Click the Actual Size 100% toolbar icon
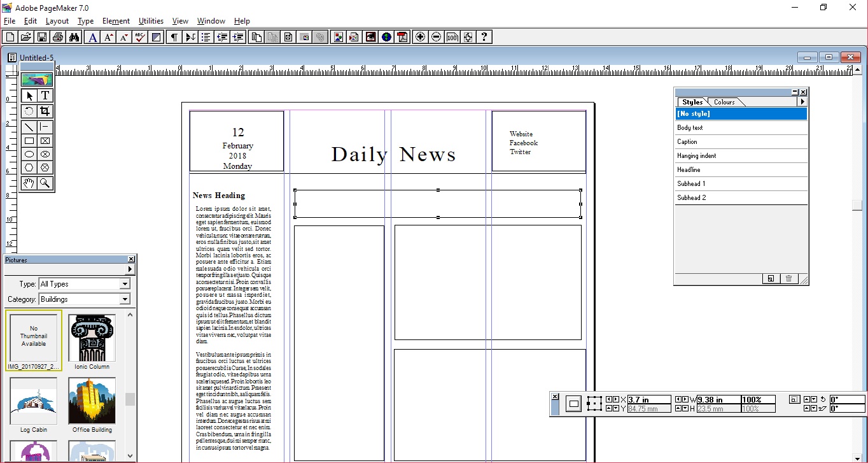Viewport: 868px width, 463px height. click(452, 36)
